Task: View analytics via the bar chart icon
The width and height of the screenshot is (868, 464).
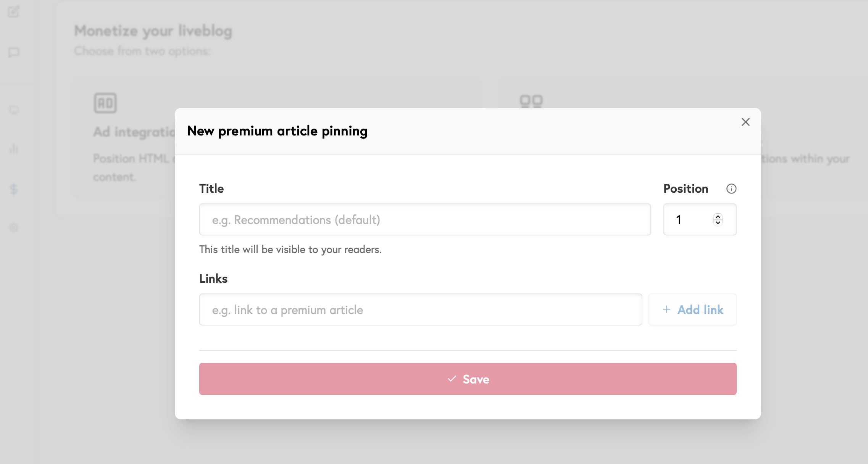Action: tap(14, 149)
